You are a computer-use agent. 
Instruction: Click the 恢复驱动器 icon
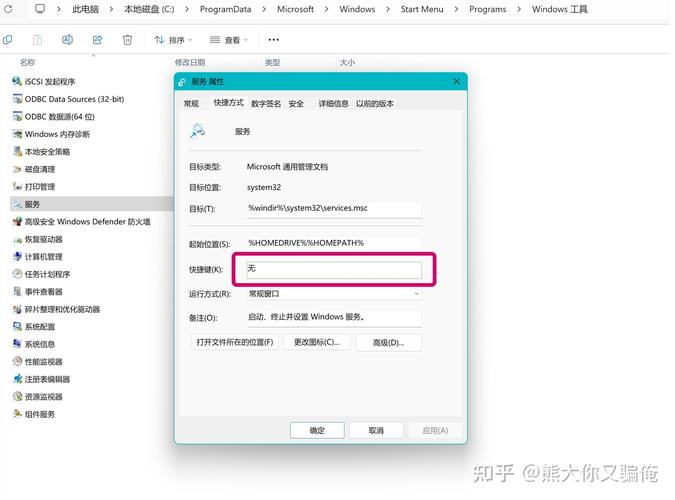[17, 239]
